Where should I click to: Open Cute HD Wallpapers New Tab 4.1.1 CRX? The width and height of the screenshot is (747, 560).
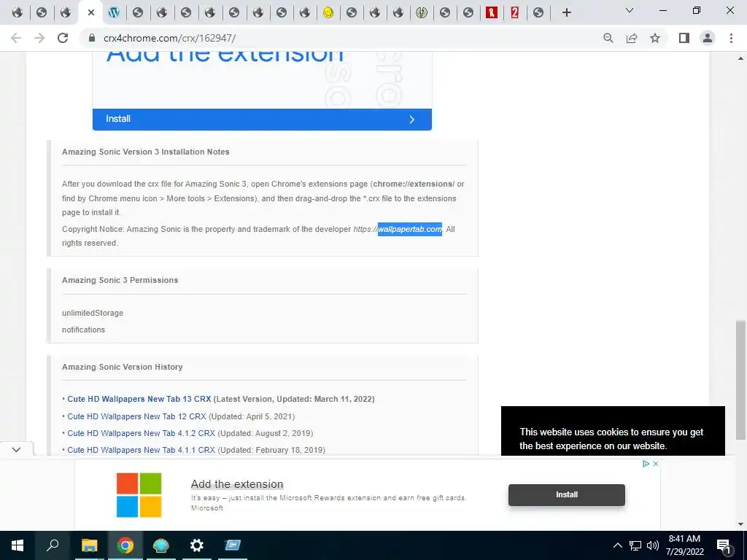[x=141, y=450]
